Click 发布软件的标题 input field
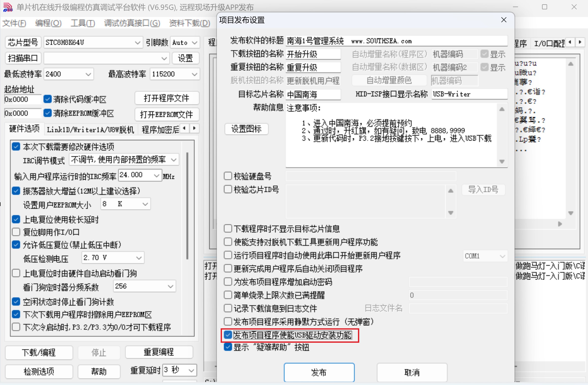588x385 pixels. tap(396, 41)
